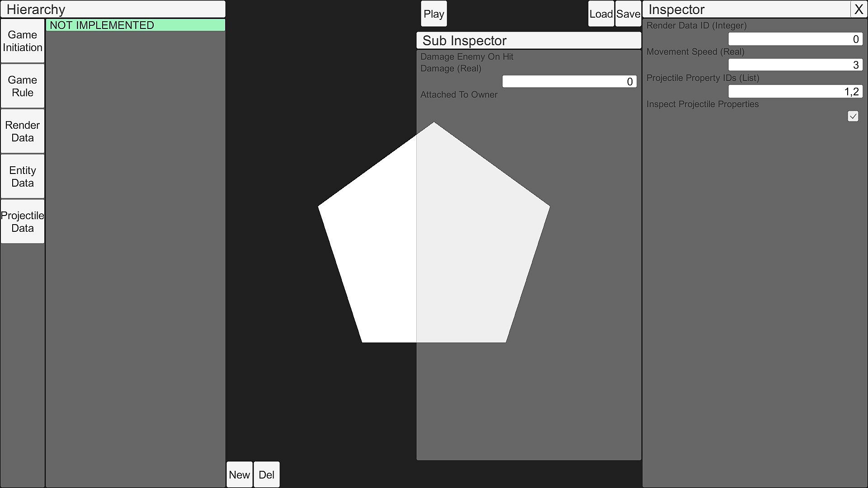Screen dimensions: 868x488
Task: Open the Entity Data category
Action: point(23,177)
